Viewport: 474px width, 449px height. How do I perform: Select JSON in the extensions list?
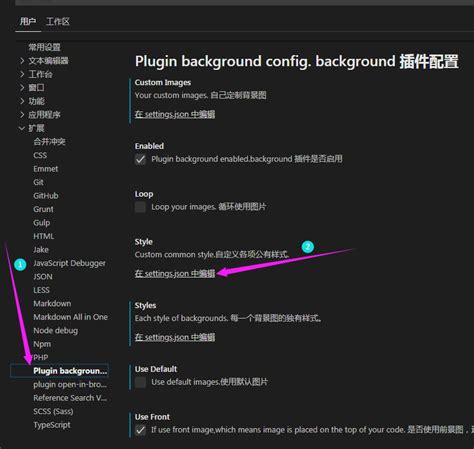pyautogui.click(x=43, y=277)
